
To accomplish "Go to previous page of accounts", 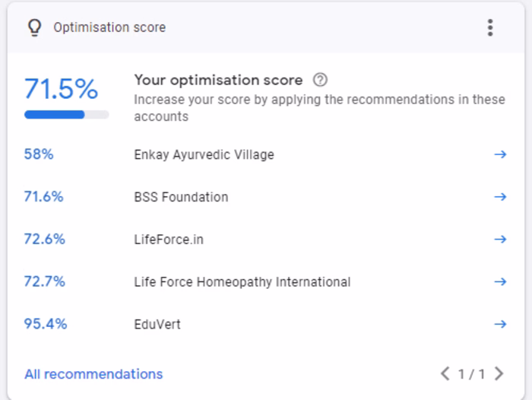I will pos(445,373).
